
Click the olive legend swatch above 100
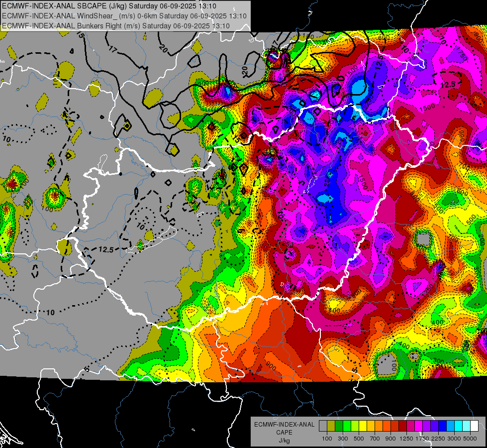pos(331,426)
